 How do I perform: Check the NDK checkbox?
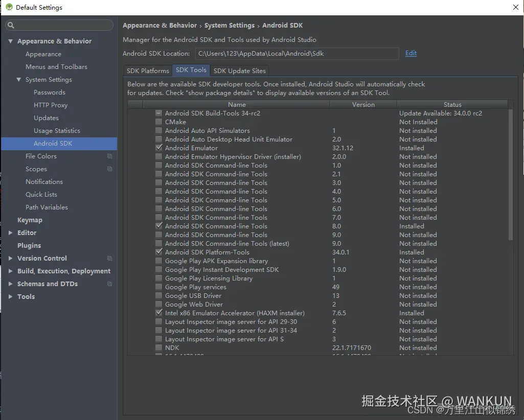tap(159, 347)
